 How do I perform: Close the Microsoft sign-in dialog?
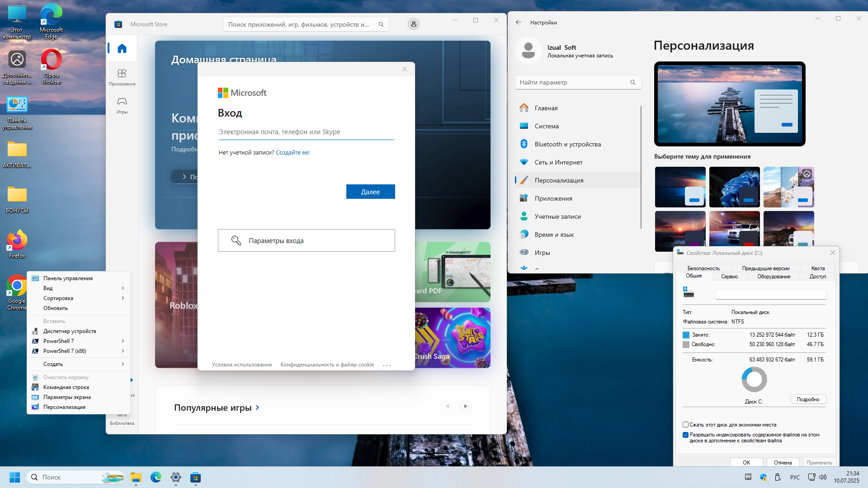tap(405, 69)
